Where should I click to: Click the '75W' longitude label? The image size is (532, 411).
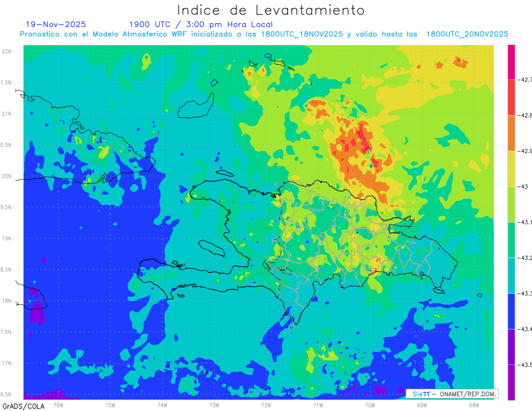110,405
